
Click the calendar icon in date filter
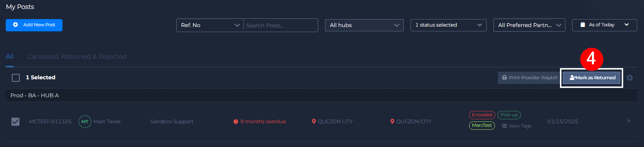click(583, 25)
